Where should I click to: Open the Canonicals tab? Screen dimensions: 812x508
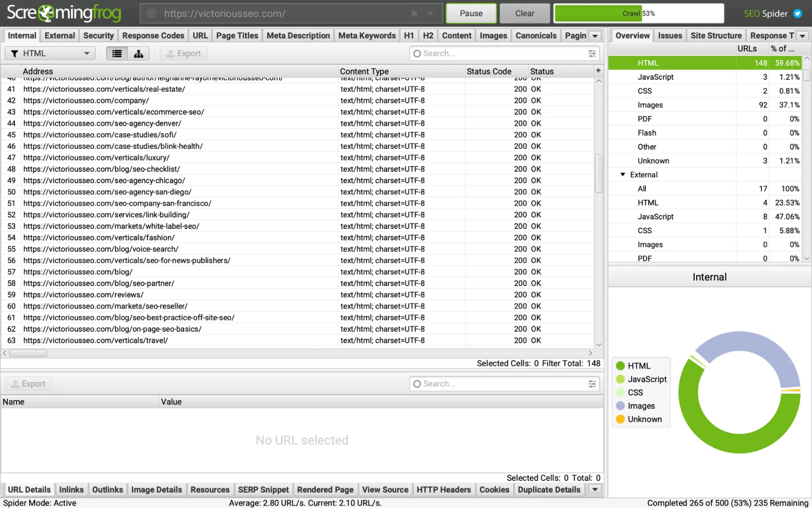tap(536, 36)
